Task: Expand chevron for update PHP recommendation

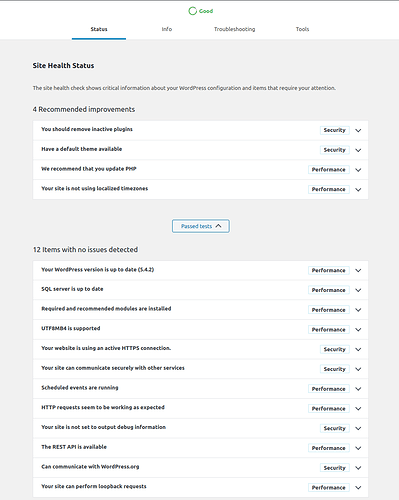Action: 358,170
